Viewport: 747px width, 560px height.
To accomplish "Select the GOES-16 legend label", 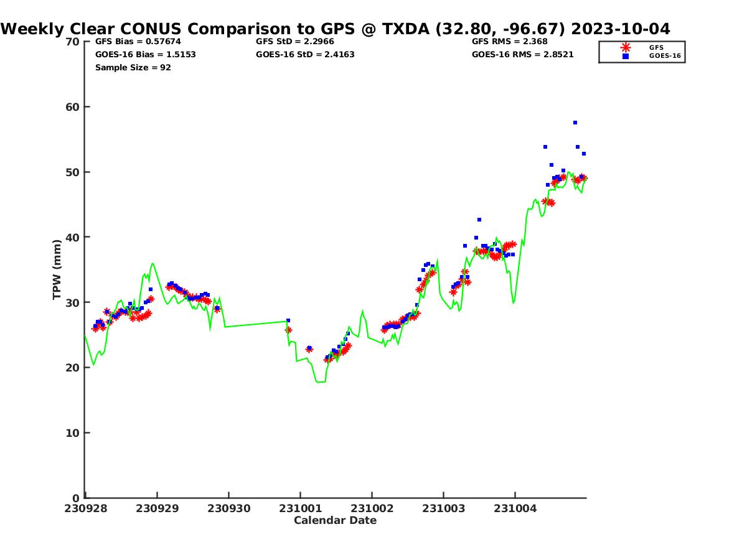I will click(x=665, y=56).
